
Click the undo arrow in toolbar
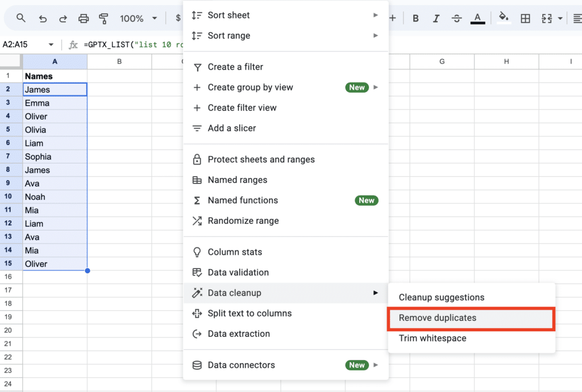click(x=43, y=18)
